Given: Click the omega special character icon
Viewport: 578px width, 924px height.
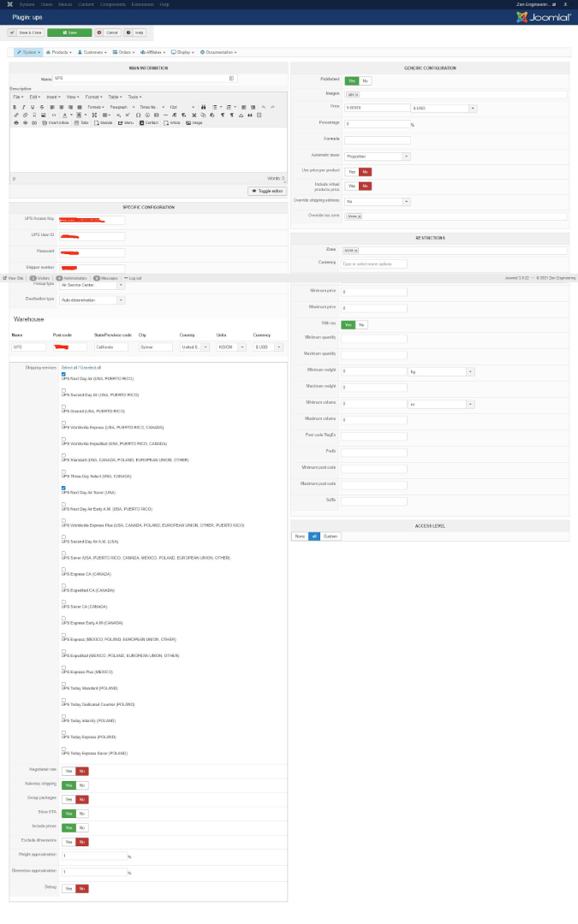Looking at the screenshot, I should (x=138, y=115).
